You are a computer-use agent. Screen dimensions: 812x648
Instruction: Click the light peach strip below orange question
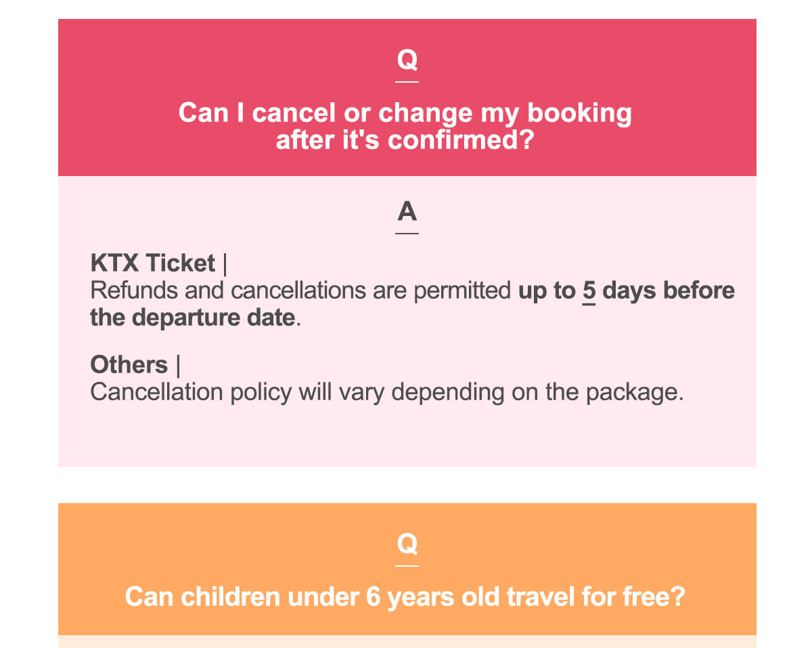[407, 641]
